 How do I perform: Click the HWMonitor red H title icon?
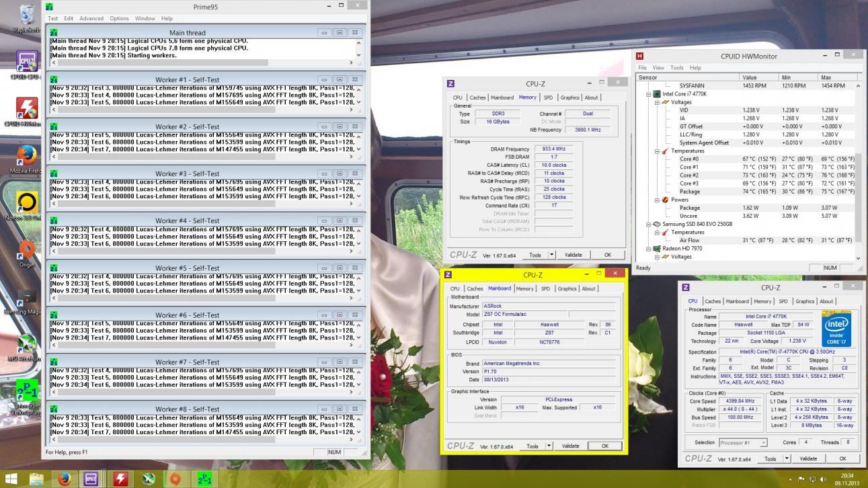click(639, 56)
